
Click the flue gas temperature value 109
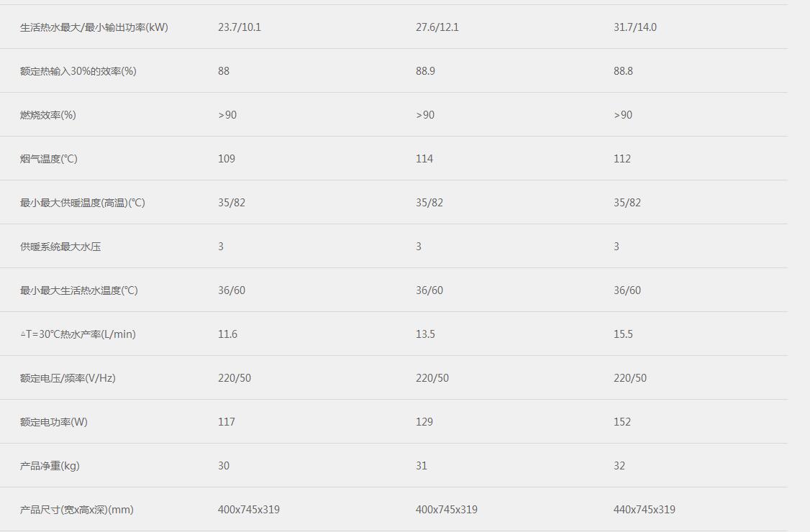227,159
